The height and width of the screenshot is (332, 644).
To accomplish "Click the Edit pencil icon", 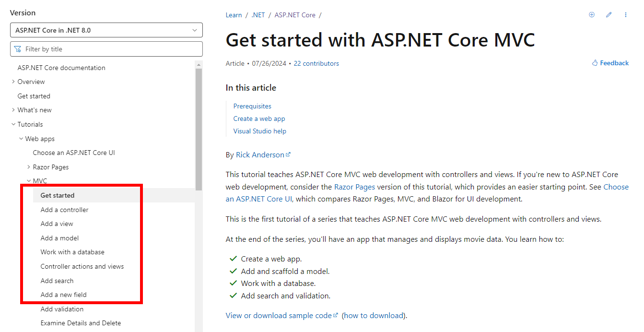I will tap(609, 15).
